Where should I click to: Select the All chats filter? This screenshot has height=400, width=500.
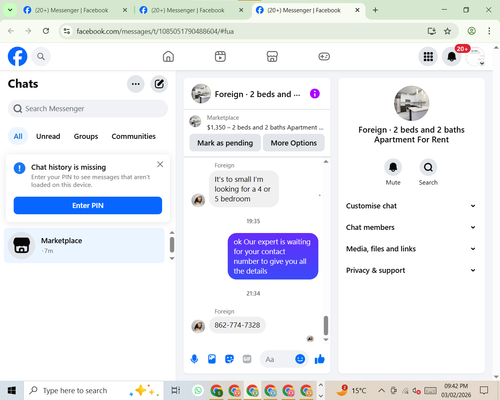(x=18, y=136)
